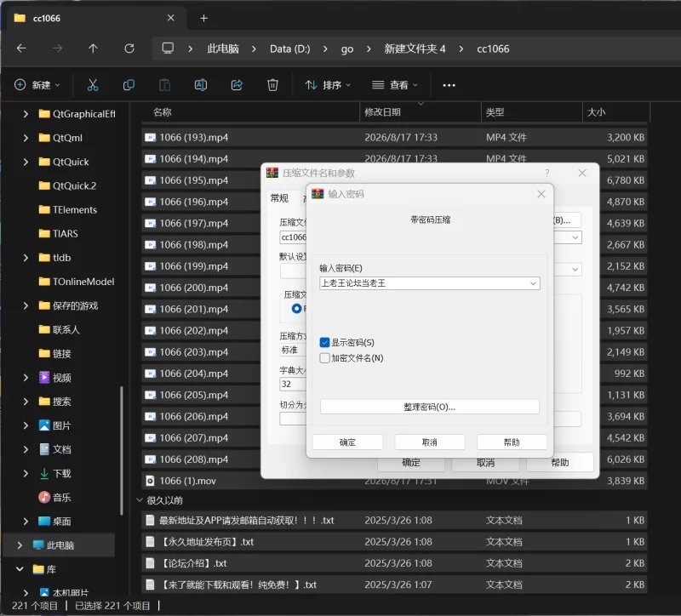Click the QtQuick.2 folder icon
This screenshot has width=681, height=616.
(44, 185)
